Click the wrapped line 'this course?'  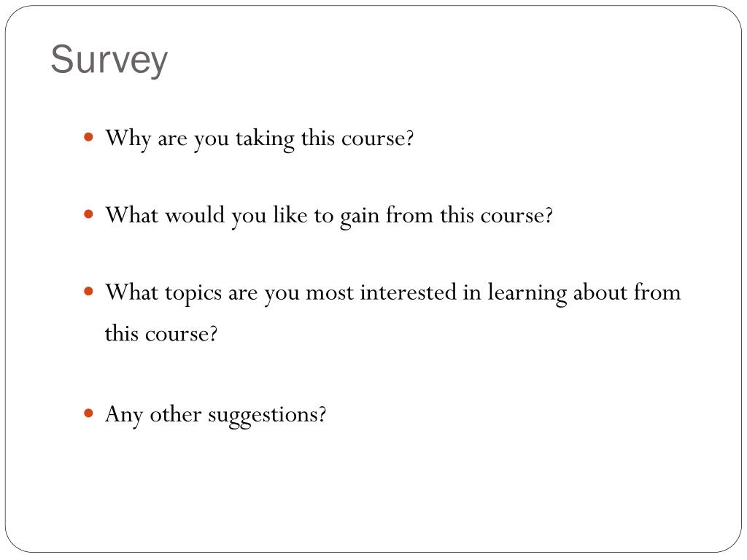click(x=161, y=333)
